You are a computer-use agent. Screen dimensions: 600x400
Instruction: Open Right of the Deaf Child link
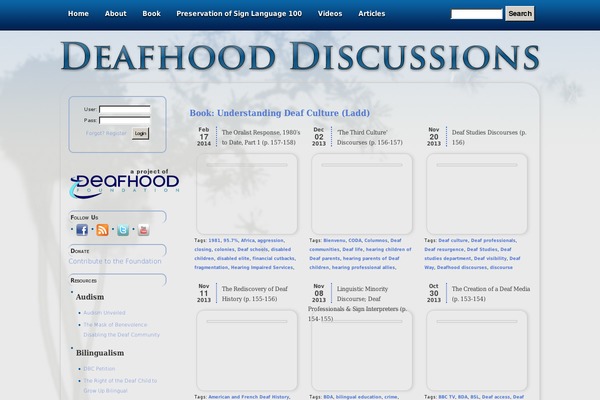[120, 385]
